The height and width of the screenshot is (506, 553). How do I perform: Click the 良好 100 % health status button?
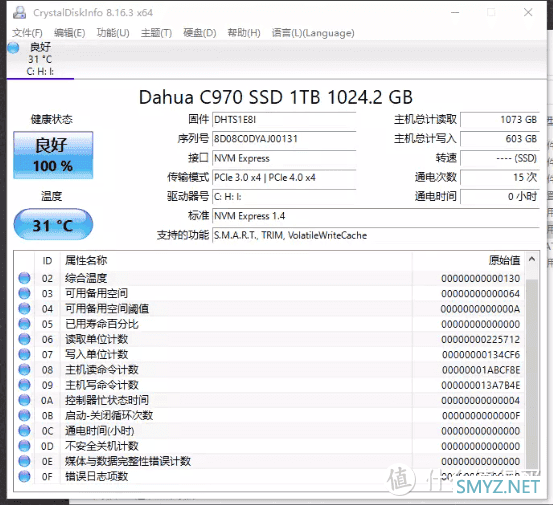point(53,155)
